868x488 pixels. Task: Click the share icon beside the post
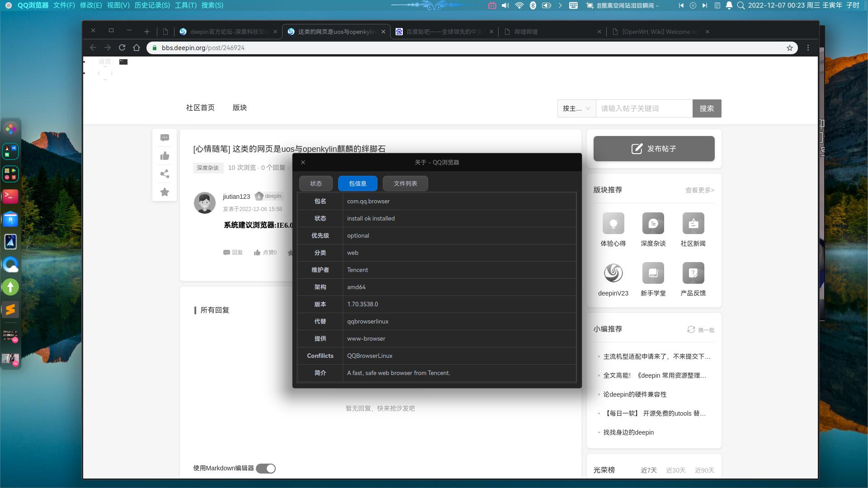point(165,174)
